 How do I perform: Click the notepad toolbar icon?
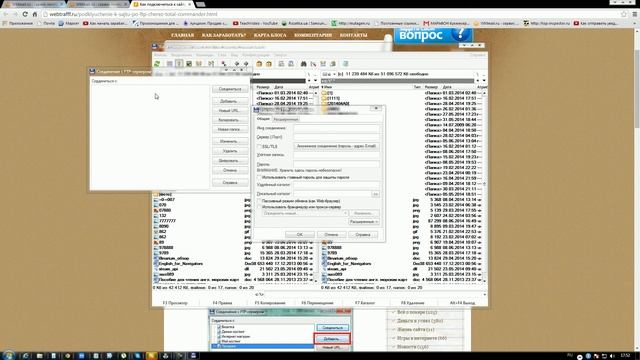tap(345, 64)
